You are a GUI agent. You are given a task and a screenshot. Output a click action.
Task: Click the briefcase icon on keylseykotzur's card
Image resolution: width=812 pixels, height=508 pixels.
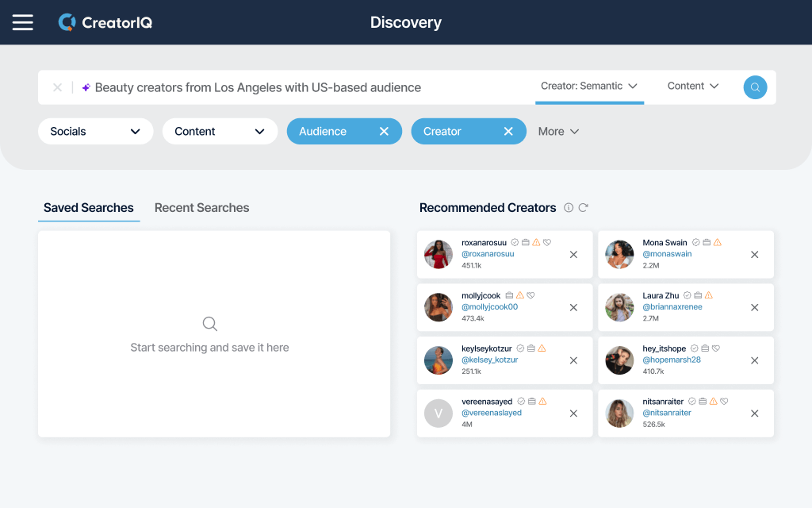(530, 348)
